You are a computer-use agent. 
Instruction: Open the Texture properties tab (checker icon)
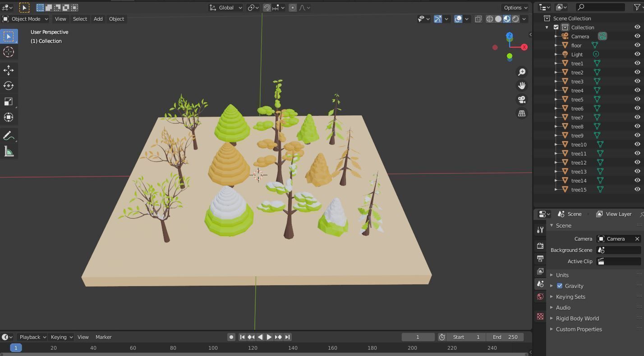tap(540, 316)
